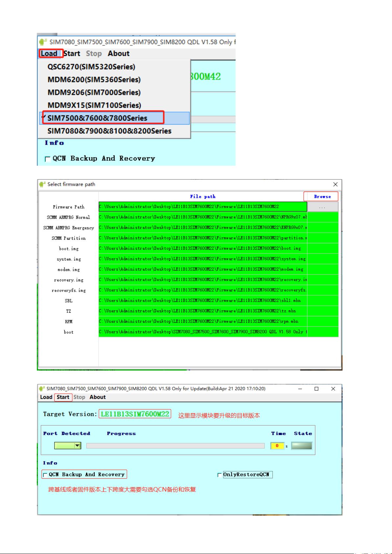Check QCN Backup And Recovery under dropdown menu

pyautogui.click(x=48, y=159)
